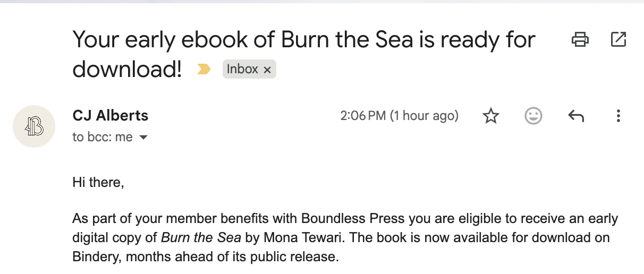Click the sender name CJ Alberts

click(x=110, y=115)
